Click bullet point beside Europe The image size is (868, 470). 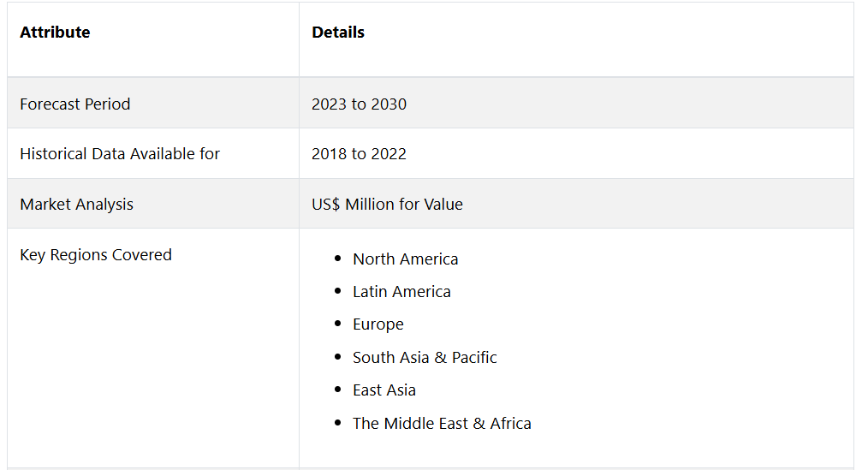click(x=337, y=324)
